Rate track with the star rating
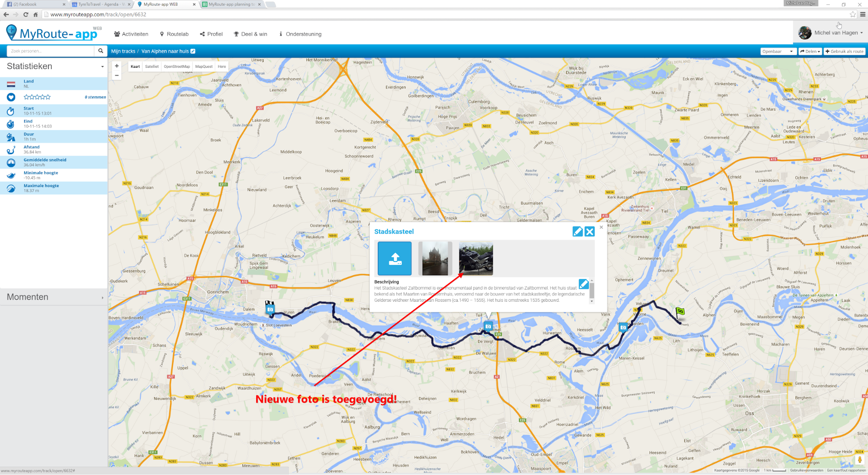The width and height of the screenshot is (868, 475). point(37,97)
